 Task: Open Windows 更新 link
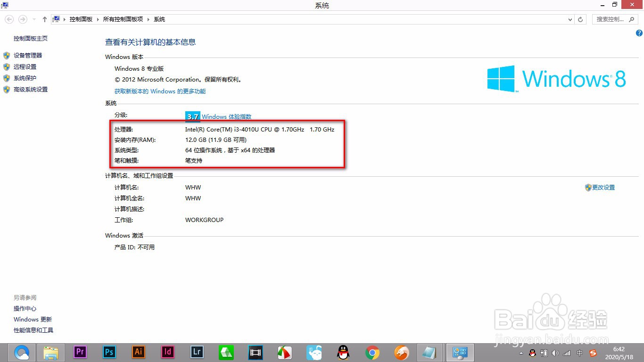click(33, 320)
